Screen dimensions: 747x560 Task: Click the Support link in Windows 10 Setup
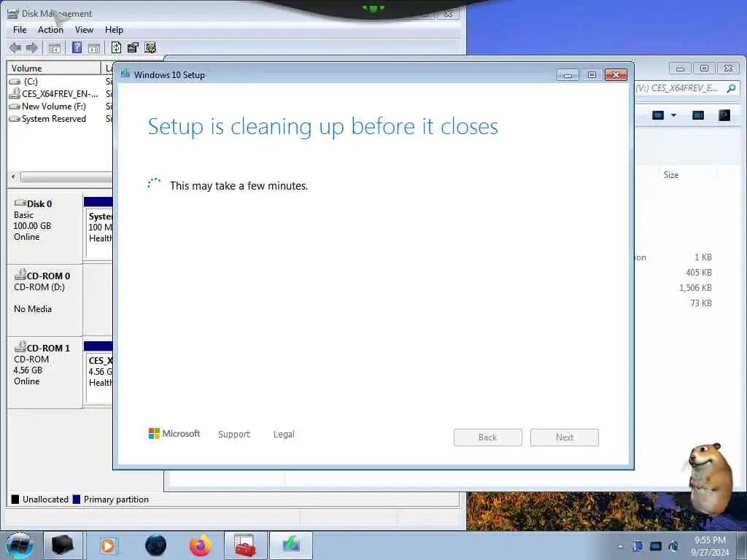(234, 435)
